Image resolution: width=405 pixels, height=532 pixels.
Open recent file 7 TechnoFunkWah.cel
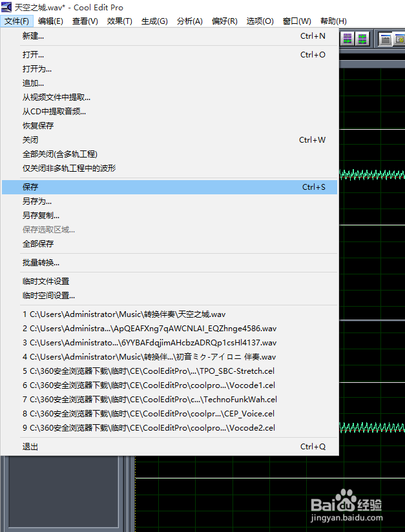[x=169, y=400]
